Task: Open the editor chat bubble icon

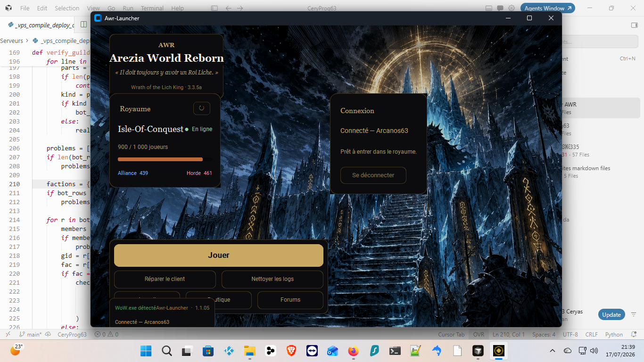Action: [x=500, y=8]
